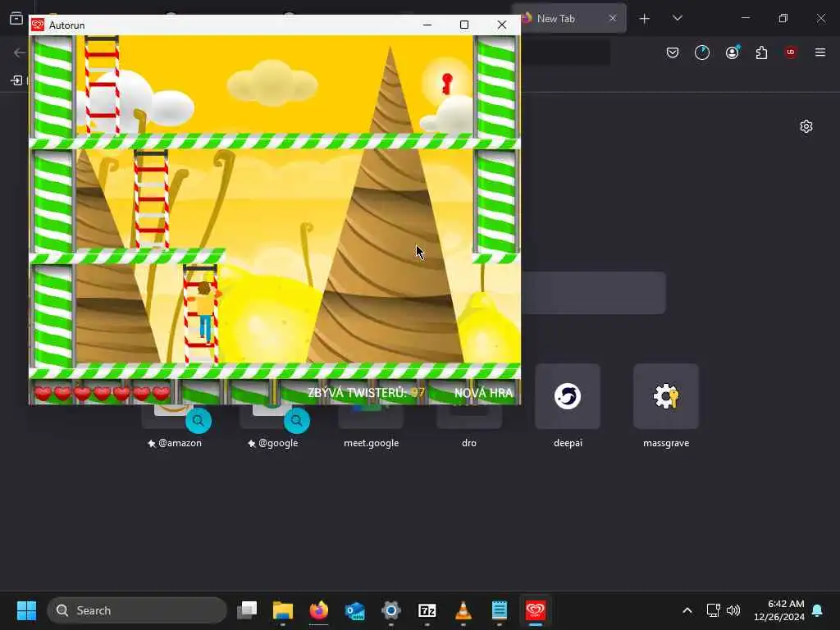Image resolution: width=840 pixels, height=630 pixels.
Task: Open File Explorer from the taskbar
Action: pos(283,610)
